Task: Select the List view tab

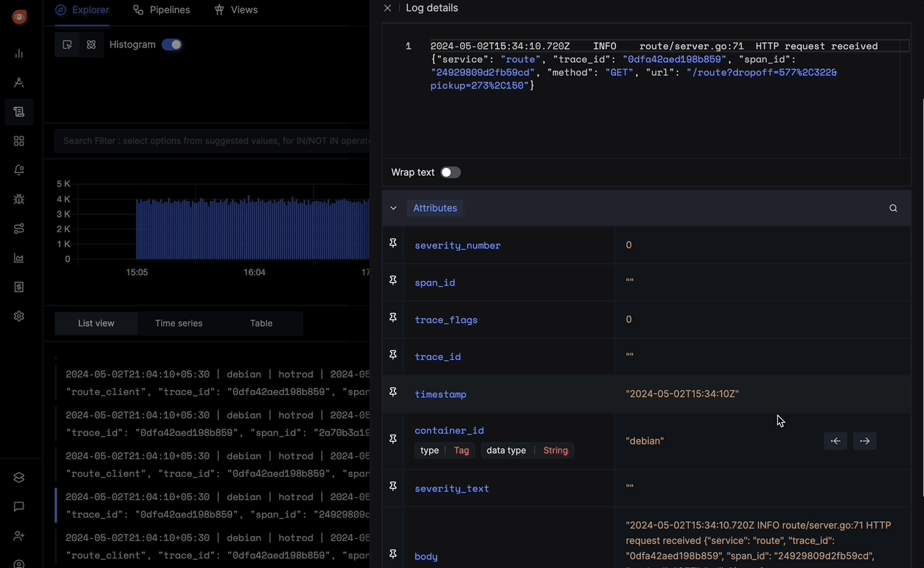Action: [x=96, y=323]
